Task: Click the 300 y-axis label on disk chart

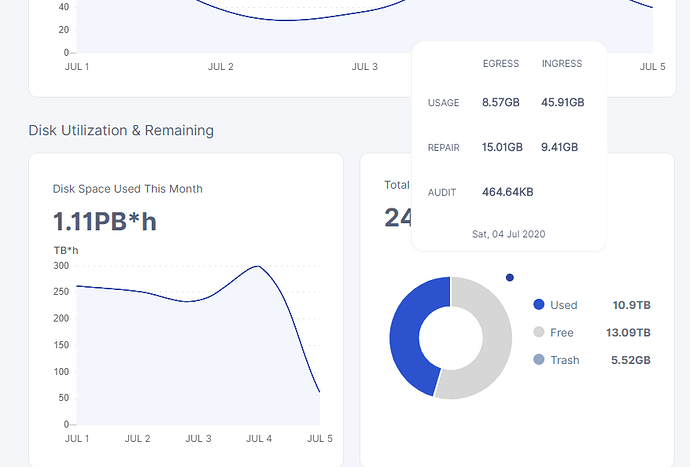Action: 61,266
